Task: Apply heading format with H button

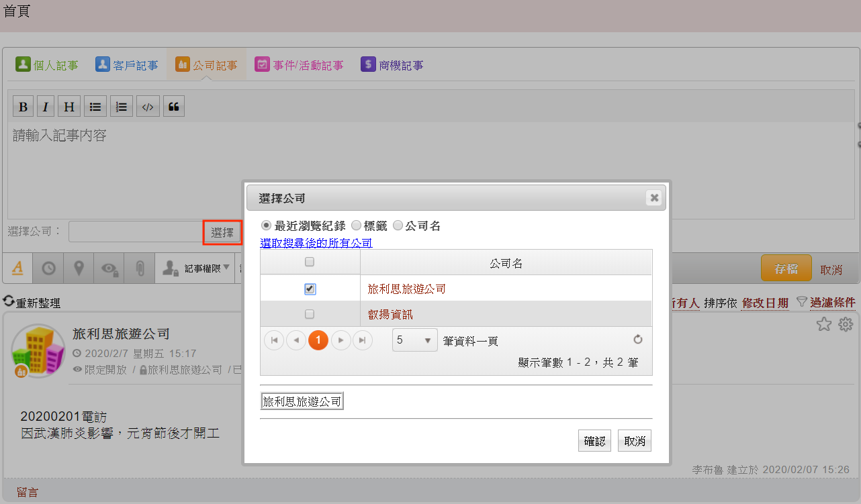Action: point(69,106)
